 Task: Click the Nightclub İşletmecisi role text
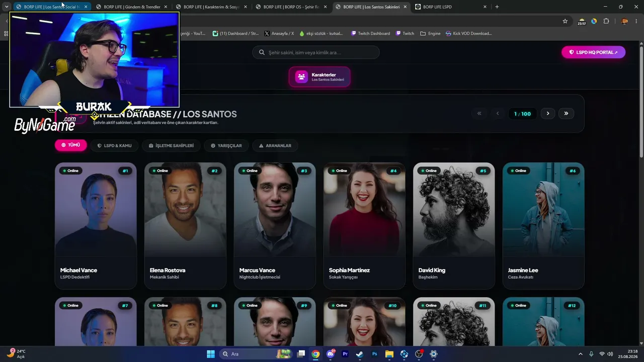tap(260, 277)
